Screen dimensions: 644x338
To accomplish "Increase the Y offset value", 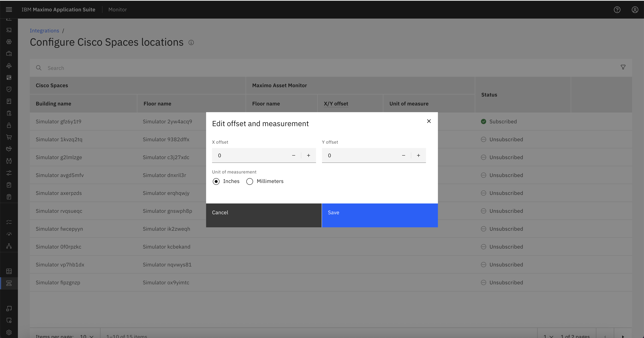I will (419, 156).
